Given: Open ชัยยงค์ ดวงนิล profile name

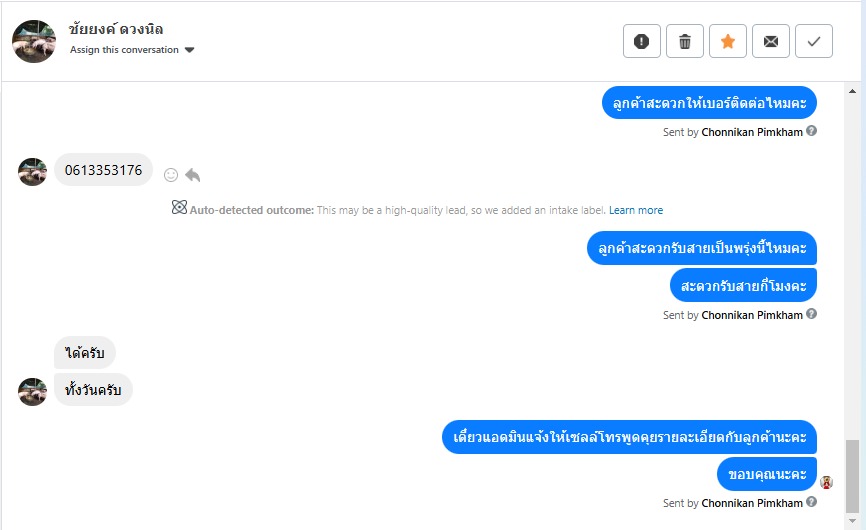Looking at the screenshot, I should pos(116,29).
